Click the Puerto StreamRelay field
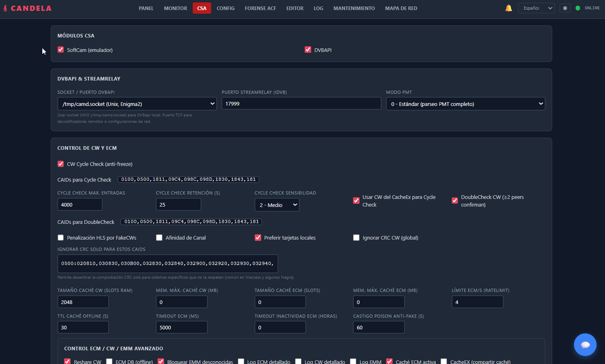 [301, 103]
